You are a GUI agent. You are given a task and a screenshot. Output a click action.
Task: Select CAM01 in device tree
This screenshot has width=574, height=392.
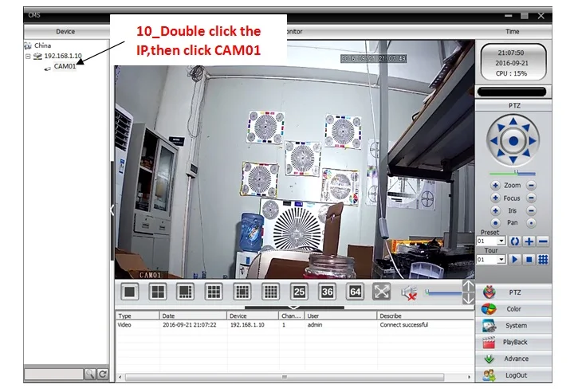click(x=65, y=66)
